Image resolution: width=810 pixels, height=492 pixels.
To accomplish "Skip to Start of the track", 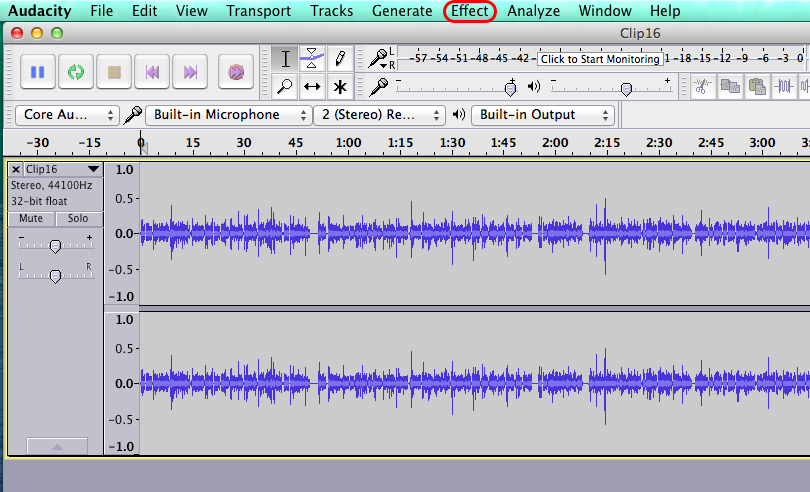I will coord(152,72).
